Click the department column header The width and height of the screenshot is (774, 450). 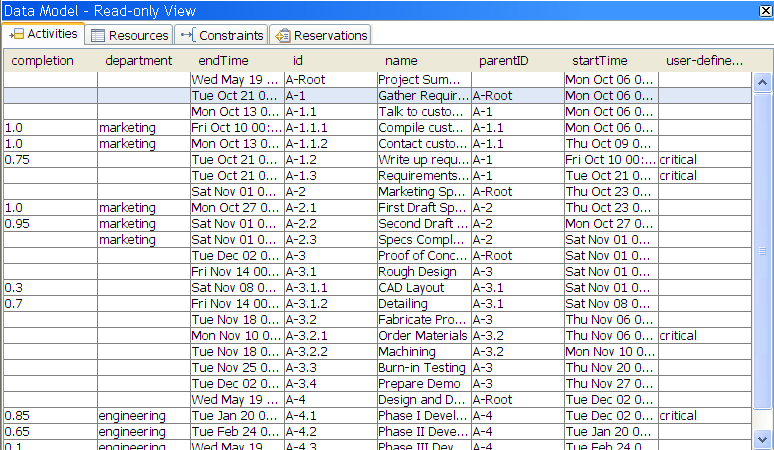click(138, 61)
